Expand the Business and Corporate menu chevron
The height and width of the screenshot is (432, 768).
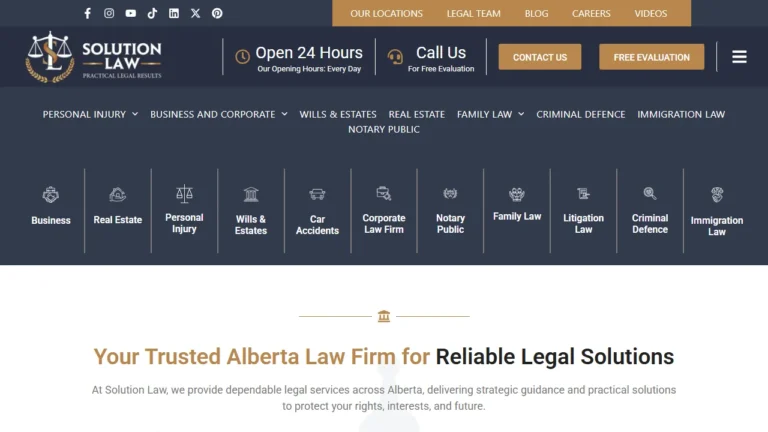(284, 114)
